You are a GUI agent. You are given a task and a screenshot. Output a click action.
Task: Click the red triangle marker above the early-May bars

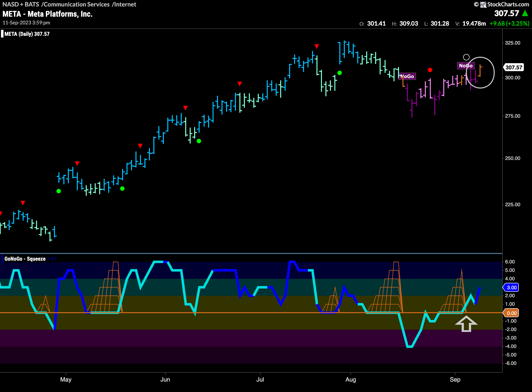click(77, 163)
